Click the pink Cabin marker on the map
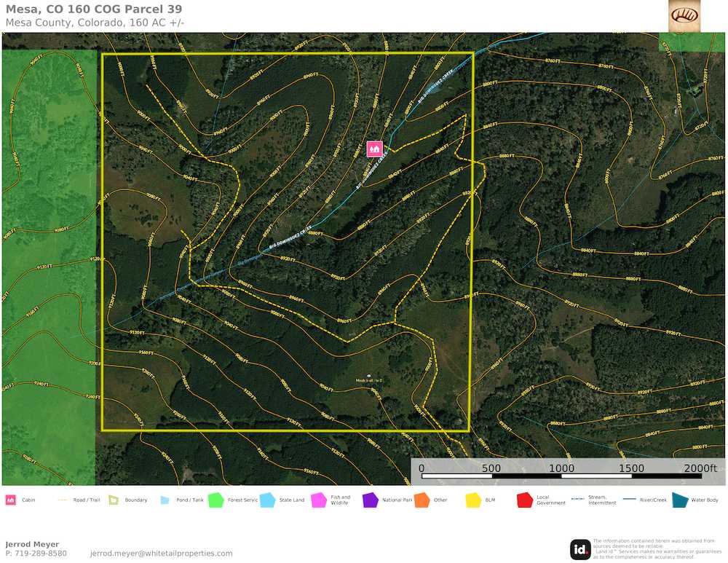728x563 pixels. pos(375,148)
